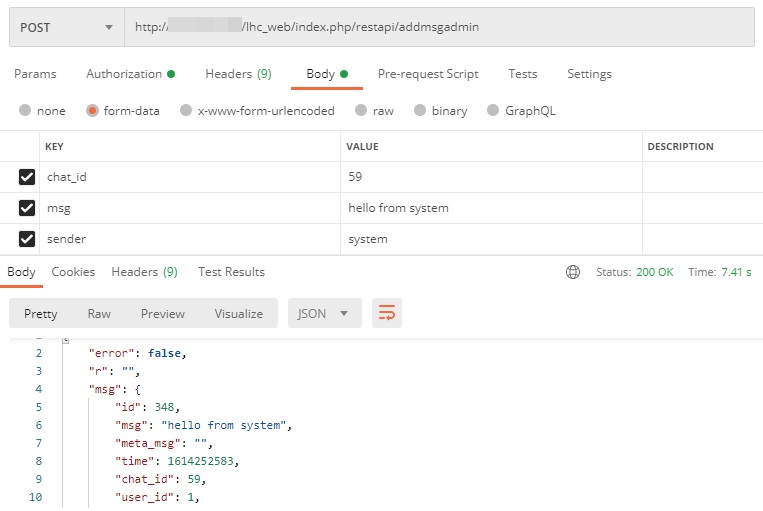This screenshot has height=511, width=763.
Task: Click the "r": "" line
Action: pyautogui.click(x=114, y=371)
